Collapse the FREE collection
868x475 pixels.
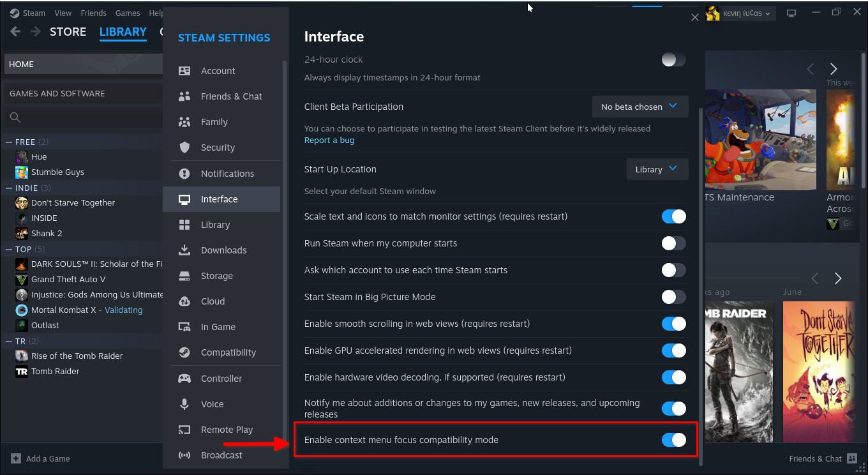pos(9,142)
